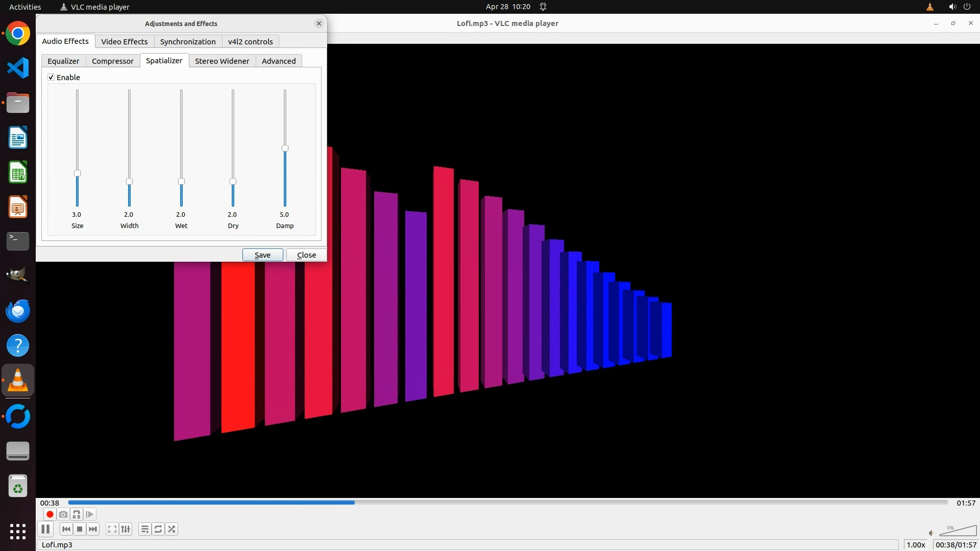Image resolution: width=980 pixels, height=551 pixels.
Task: Take a snapshot with camera icon
Action: 63,514
